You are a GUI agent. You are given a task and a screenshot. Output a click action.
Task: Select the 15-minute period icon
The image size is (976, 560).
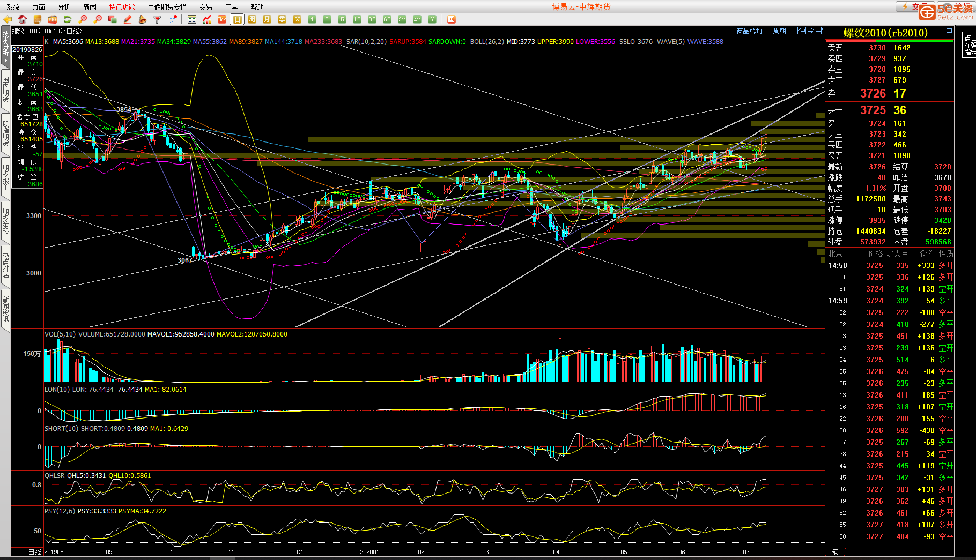357,19
